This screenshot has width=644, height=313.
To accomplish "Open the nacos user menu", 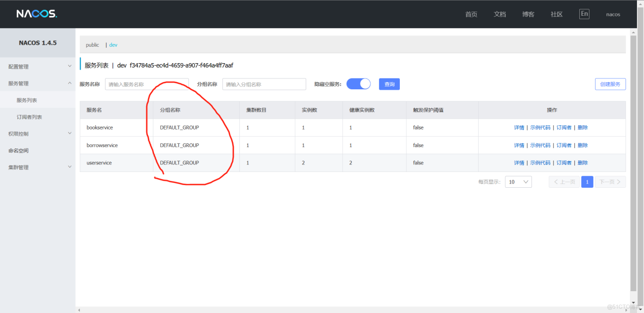I will tap(613, 14).
